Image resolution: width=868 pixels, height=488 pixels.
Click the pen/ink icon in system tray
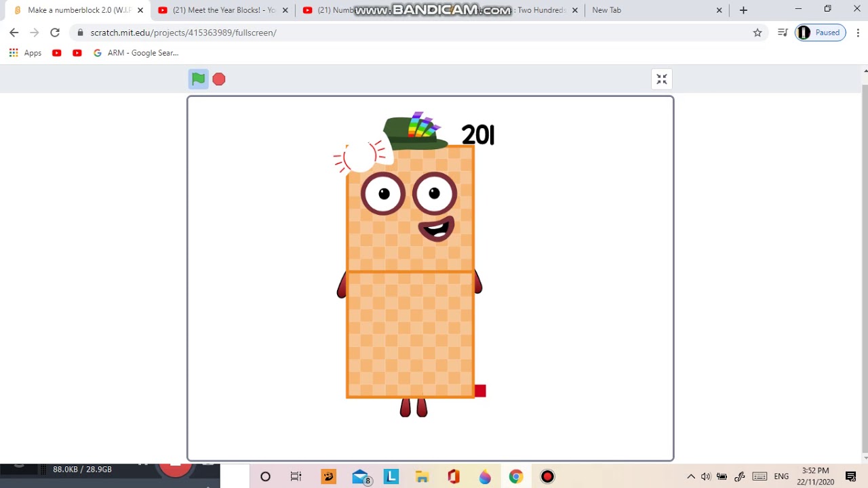740,476
